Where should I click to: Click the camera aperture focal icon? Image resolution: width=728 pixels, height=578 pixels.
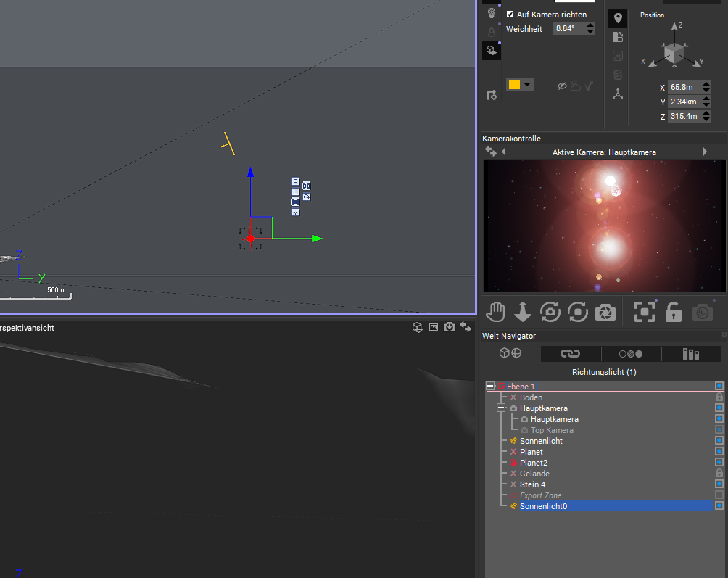click(x=605, y=313)
